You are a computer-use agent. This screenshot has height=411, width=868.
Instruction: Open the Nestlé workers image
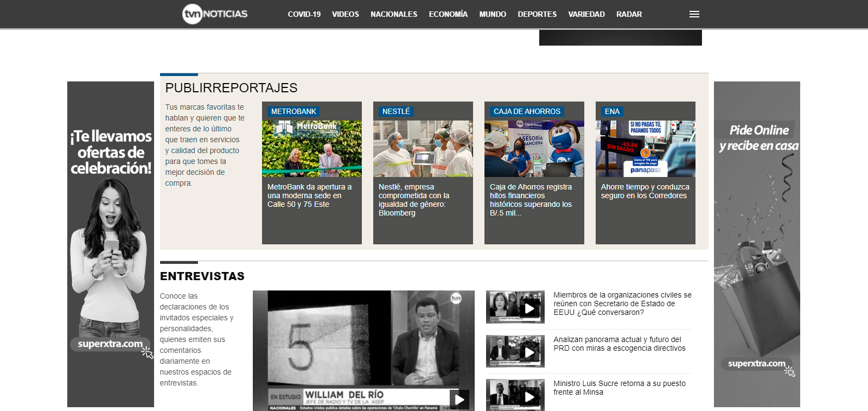pyautogui.click(x=423, y=149)
